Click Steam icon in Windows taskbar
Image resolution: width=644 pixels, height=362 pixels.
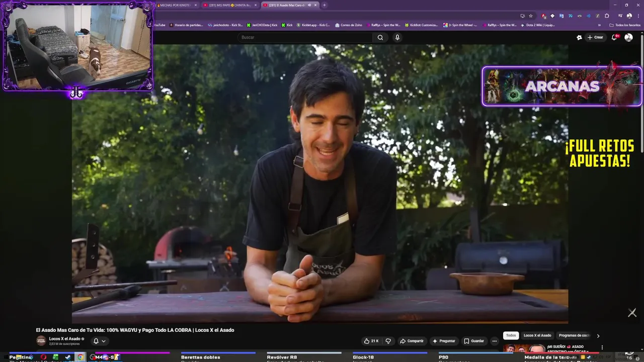[68, 357]
